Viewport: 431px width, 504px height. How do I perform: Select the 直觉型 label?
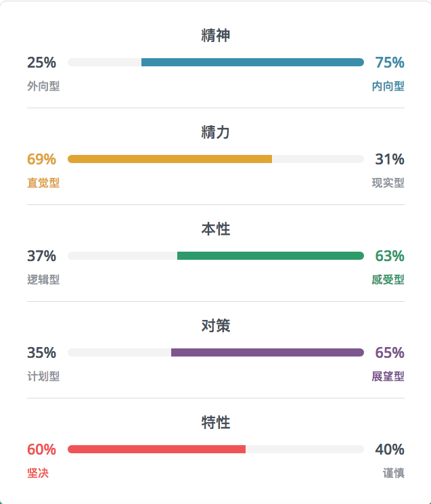[x=43, y=183]
